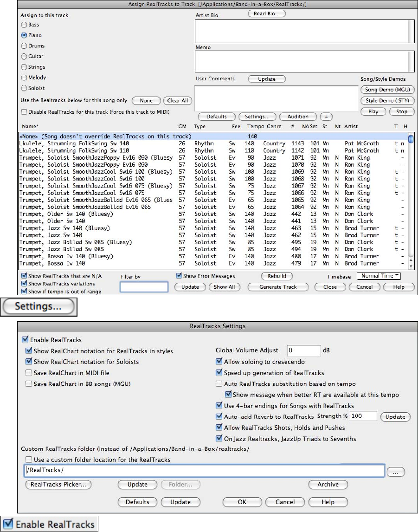Uncheck Show RealTracks variations

[24, 284]
